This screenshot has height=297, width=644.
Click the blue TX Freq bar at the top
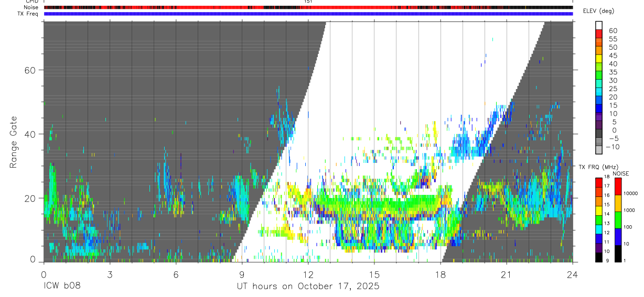coord(308,14)
